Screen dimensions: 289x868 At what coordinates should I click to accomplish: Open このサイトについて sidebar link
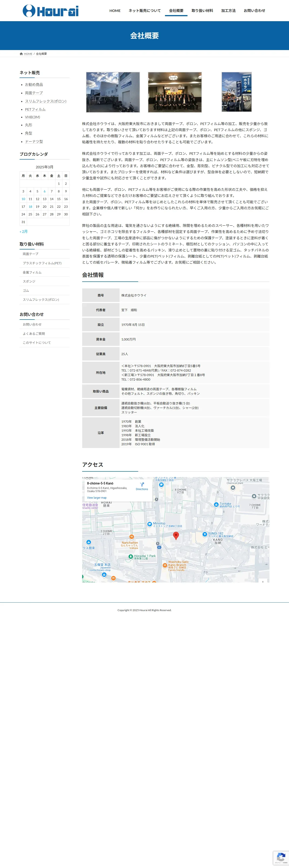44,343
